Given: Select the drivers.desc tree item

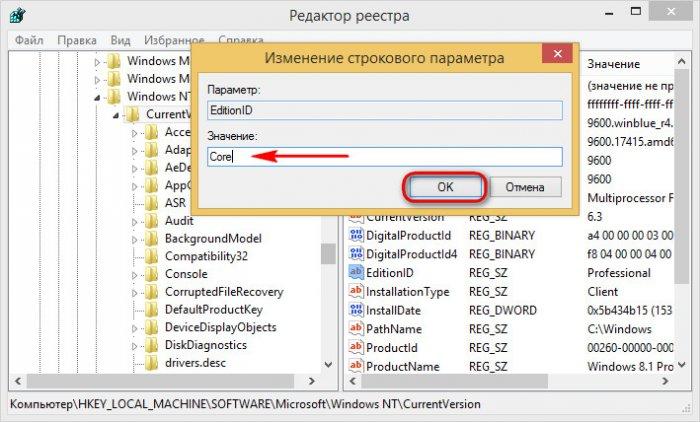Looking at the screenshot, I should click(196, 363).
